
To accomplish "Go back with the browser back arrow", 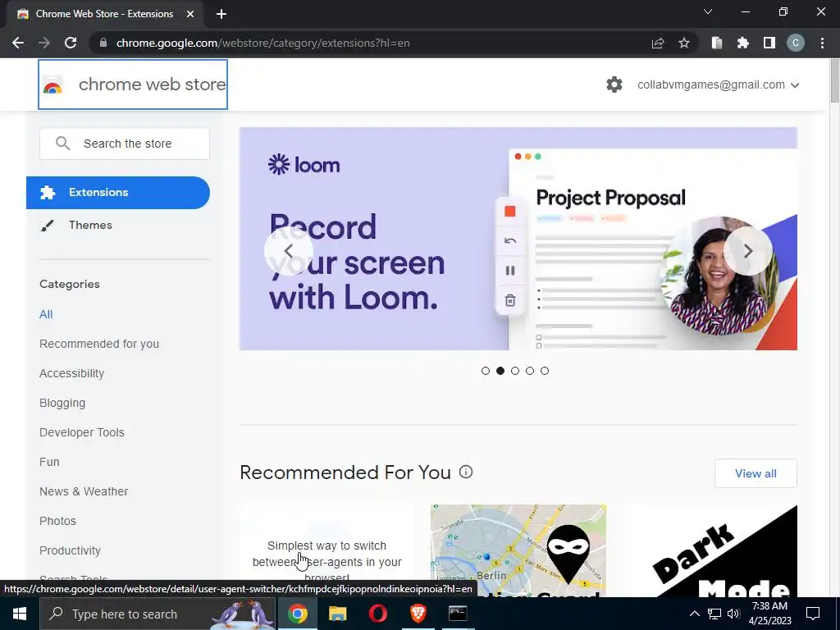I will (x=18, y=43).
